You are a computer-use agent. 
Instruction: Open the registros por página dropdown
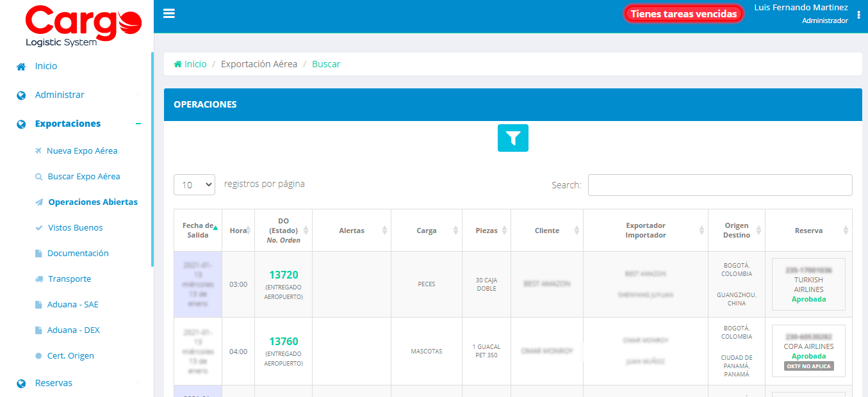[194, 184]
